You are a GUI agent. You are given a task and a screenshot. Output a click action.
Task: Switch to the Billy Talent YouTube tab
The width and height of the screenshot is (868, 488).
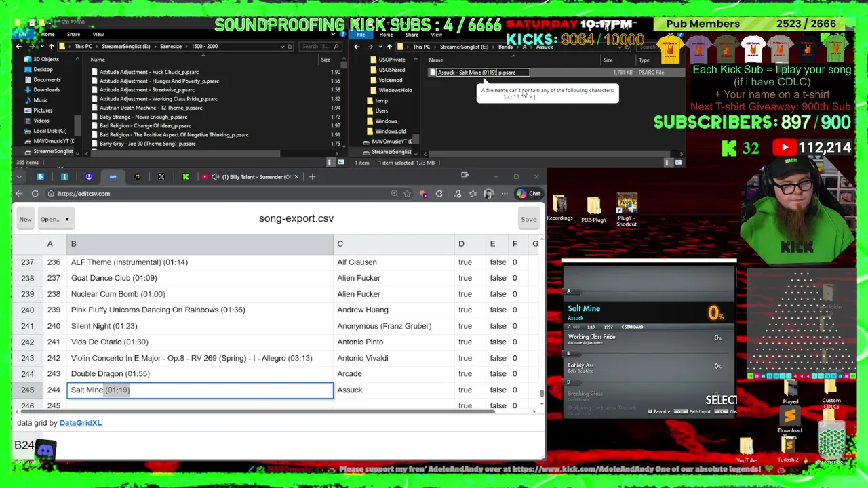click(x=249, y=177)
